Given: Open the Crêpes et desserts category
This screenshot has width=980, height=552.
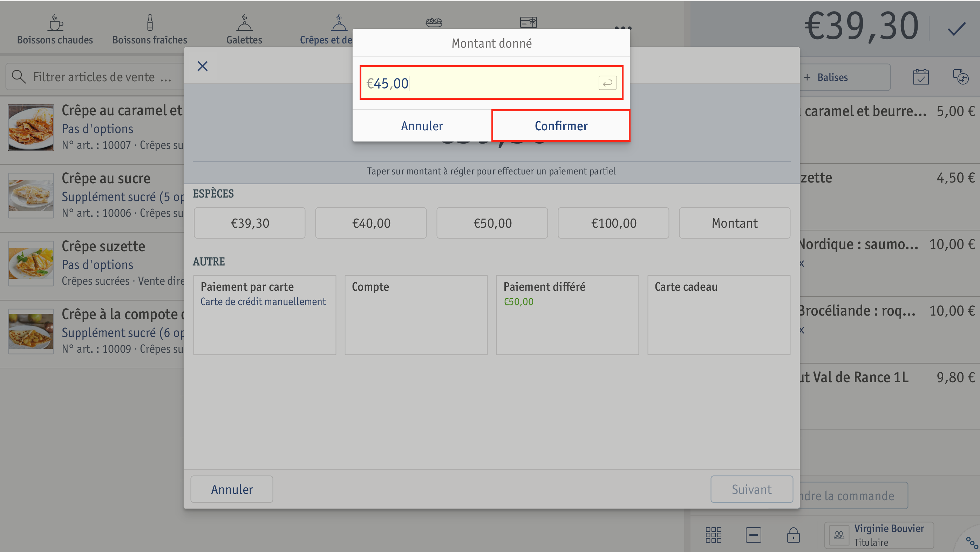Looking at the screenshot, I should tap(326, 30).
